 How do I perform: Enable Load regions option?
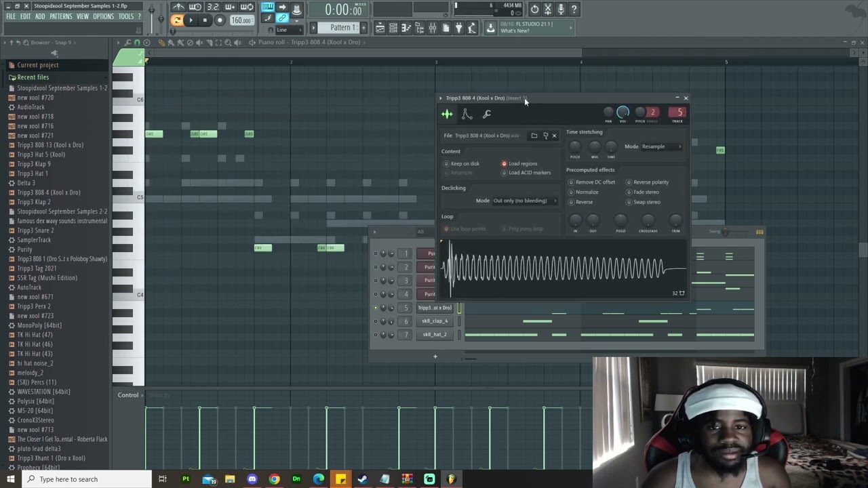(x=519, y=163)
